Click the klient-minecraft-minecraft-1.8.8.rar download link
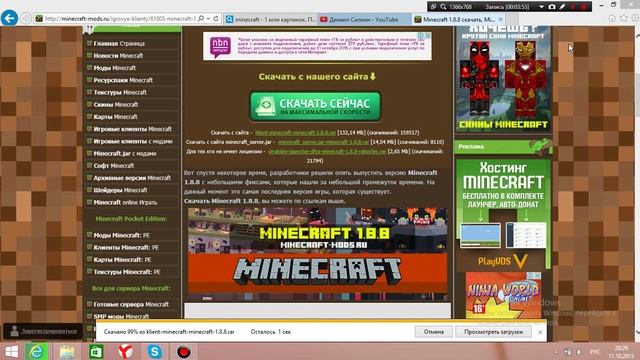 pos(295,133)
